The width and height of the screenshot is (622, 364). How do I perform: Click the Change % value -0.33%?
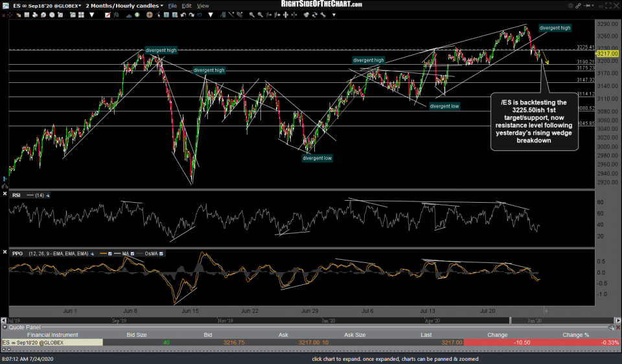610,343
